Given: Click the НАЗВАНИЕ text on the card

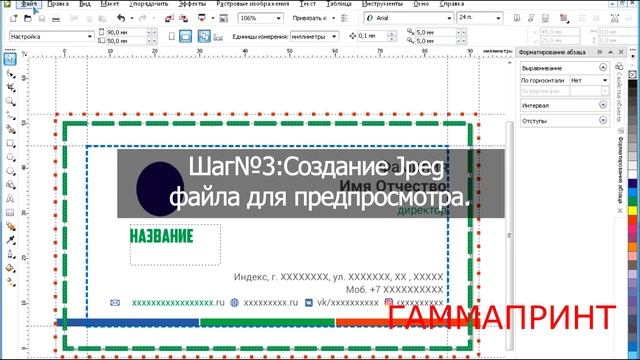Looking at the screenshot, I should click(x=161, y=236).
